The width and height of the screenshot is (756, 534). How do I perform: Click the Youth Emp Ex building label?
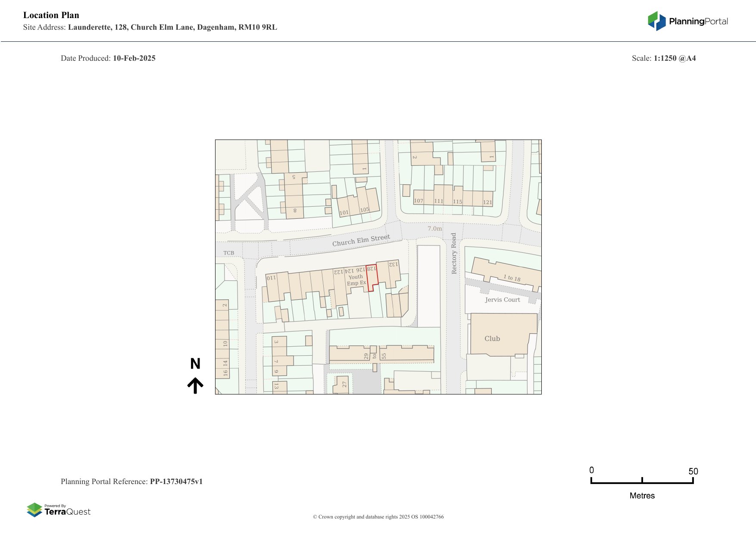pyautogui.click(x=356, y=280)
